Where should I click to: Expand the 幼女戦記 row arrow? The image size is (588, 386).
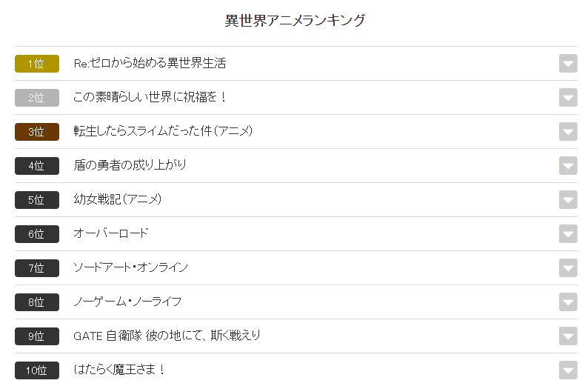568,200
